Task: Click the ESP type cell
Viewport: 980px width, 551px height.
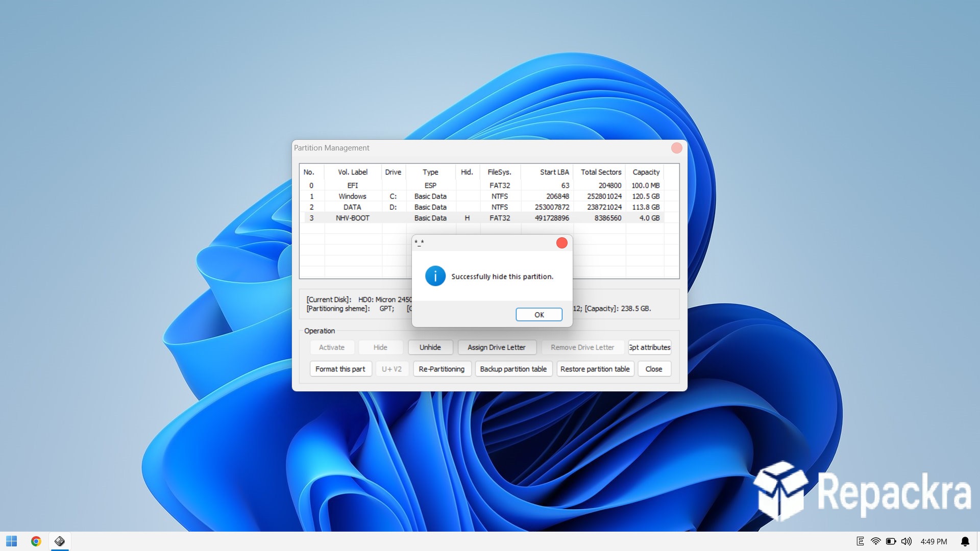Action: click(430, 186)
